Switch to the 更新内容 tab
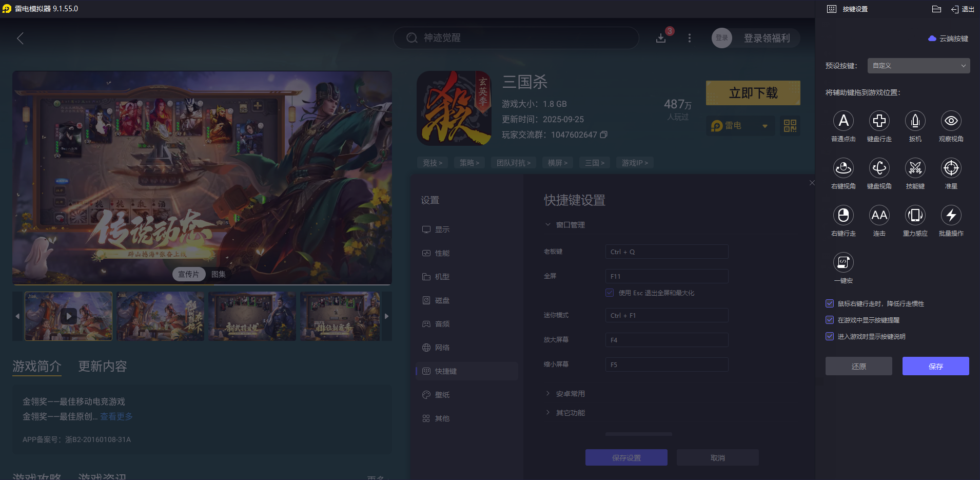Image resolution: width=980 pixels, height=480 pixels. [x=102, y=366]
